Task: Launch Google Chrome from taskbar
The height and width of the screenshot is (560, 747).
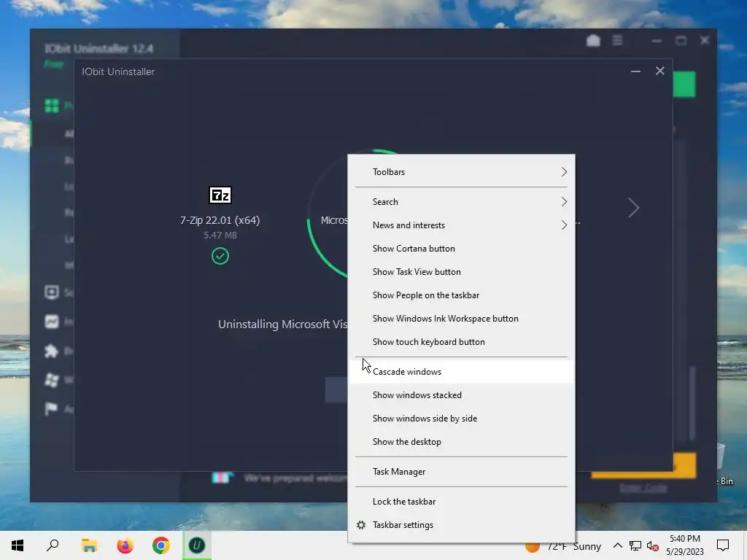Action: [161, 545]
